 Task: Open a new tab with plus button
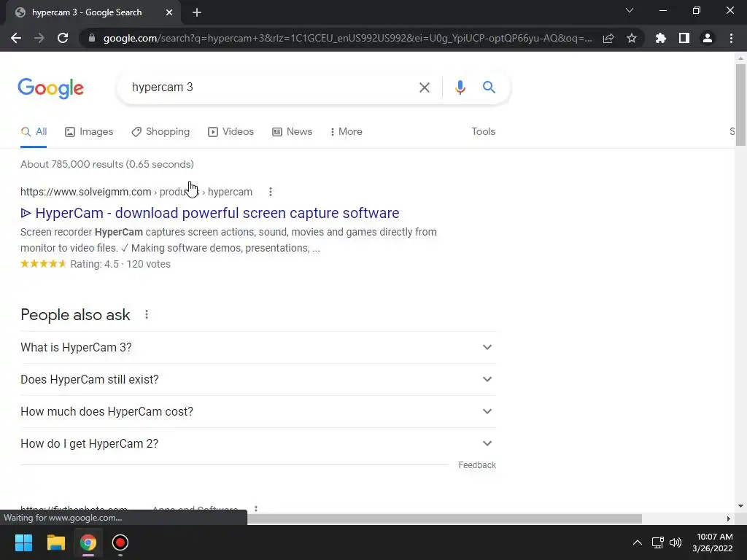(x=197, y=13)
